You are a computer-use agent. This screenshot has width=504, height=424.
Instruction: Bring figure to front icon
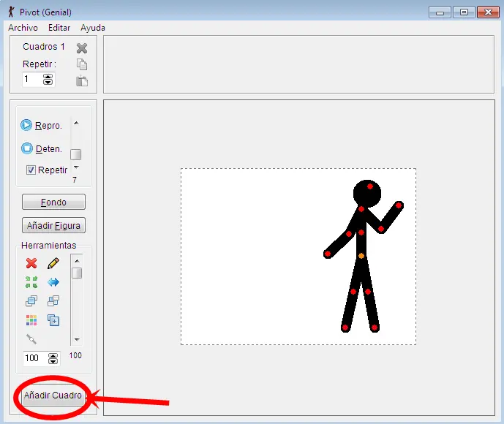click(31, 301)
